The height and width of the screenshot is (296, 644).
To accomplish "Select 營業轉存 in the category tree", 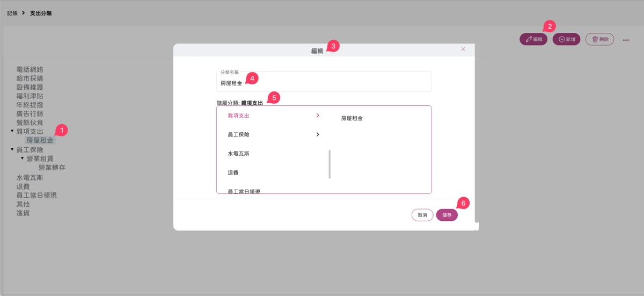I will pyautogui.click(x=52, y=168).
